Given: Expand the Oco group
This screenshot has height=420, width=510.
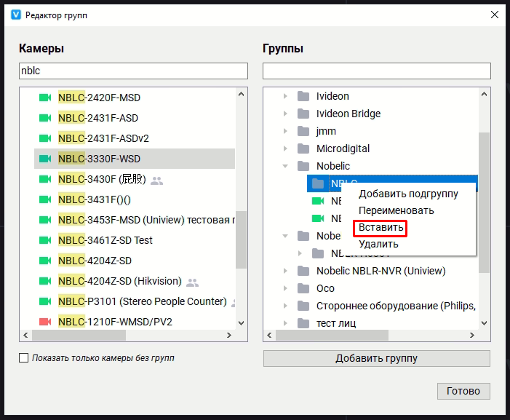Looking at the screenshot, I should (285, 288).
